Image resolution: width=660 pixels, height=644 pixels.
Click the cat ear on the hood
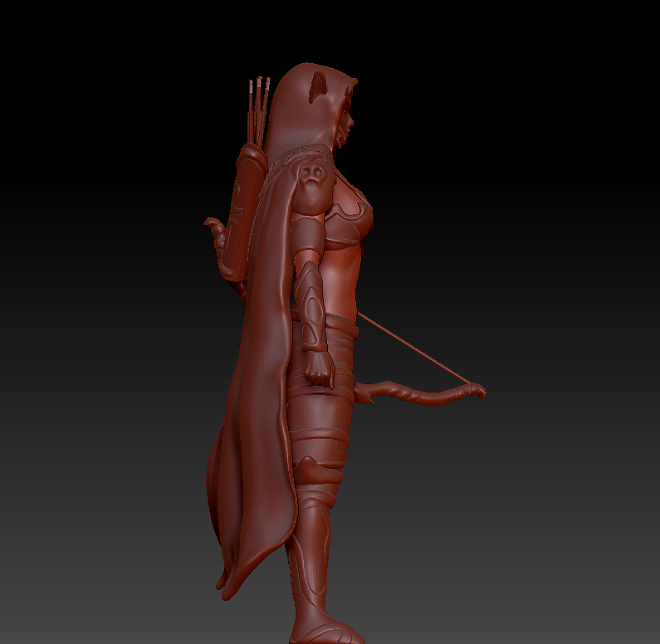click(x=319, y=86)
